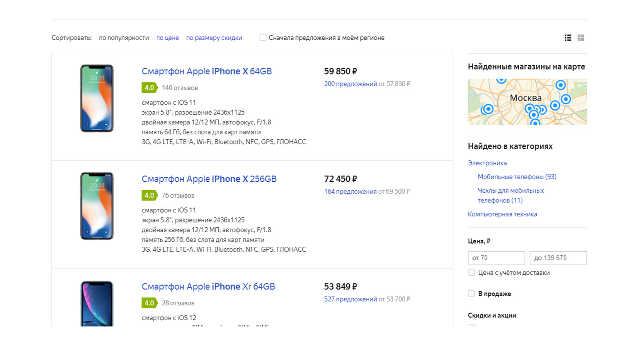Sort results by price
The width and height of the screenshot is (644, 362).
pos(167,38)
